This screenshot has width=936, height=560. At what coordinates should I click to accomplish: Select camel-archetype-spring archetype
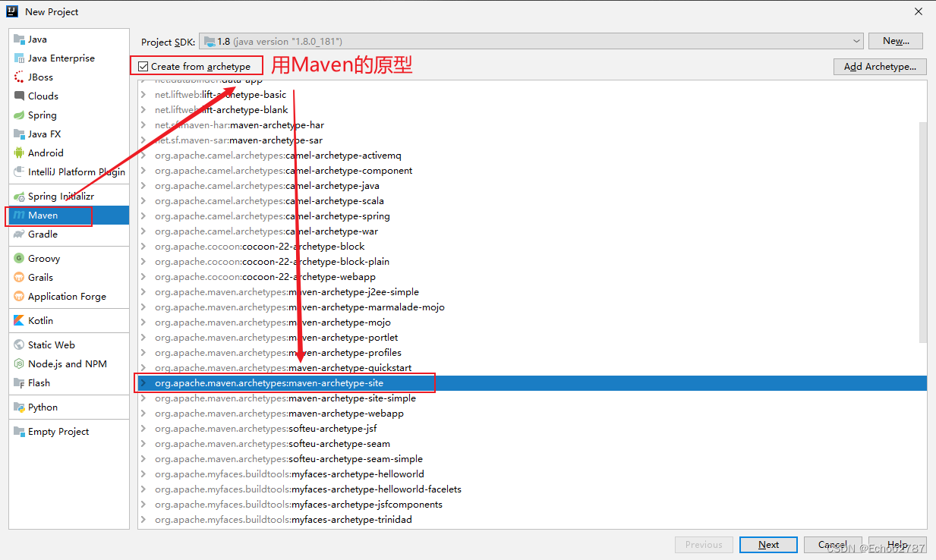point(532,216)
